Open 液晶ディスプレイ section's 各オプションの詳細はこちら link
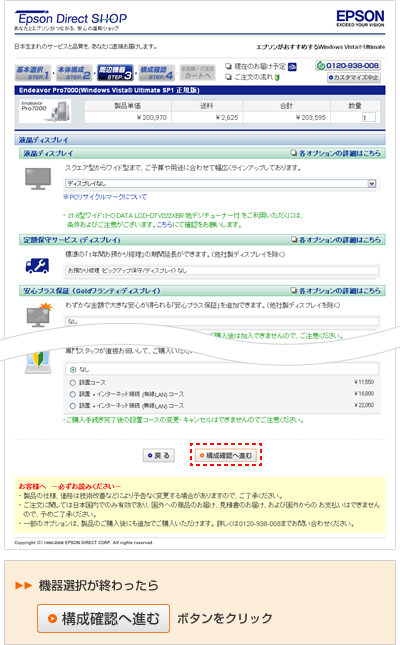Screen dimensions: 400x645 (335, 153)
